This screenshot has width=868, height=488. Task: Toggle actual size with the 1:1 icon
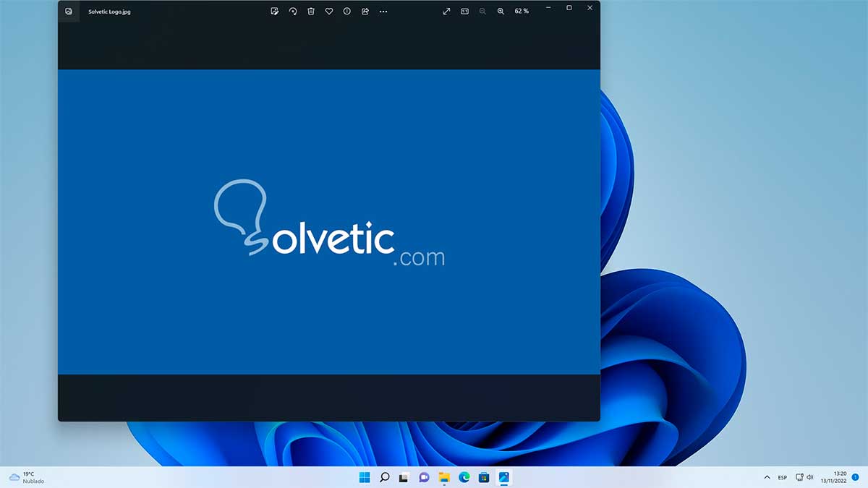(464, 12)
